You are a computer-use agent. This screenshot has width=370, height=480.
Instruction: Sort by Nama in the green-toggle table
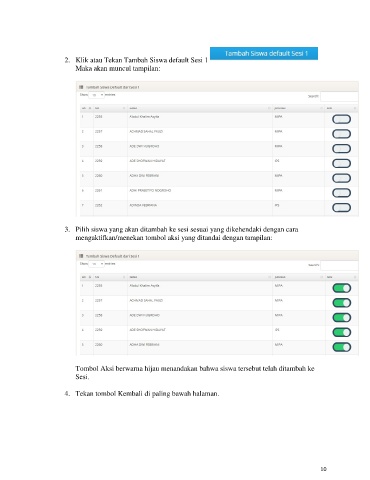tap(200, 277)
